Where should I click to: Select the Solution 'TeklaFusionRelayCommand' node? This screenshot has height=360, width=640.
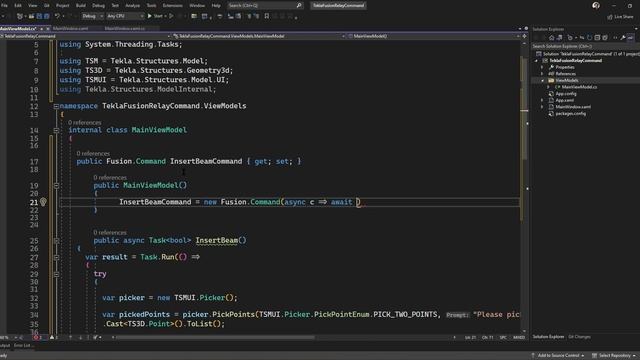coord(588,54)
